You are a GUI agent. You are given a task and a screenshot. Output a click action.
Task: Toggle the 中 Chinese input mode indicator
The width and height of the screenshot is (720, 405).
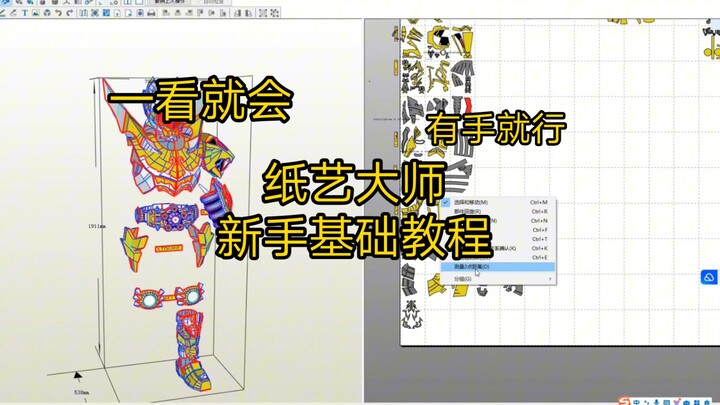point(636,402)
